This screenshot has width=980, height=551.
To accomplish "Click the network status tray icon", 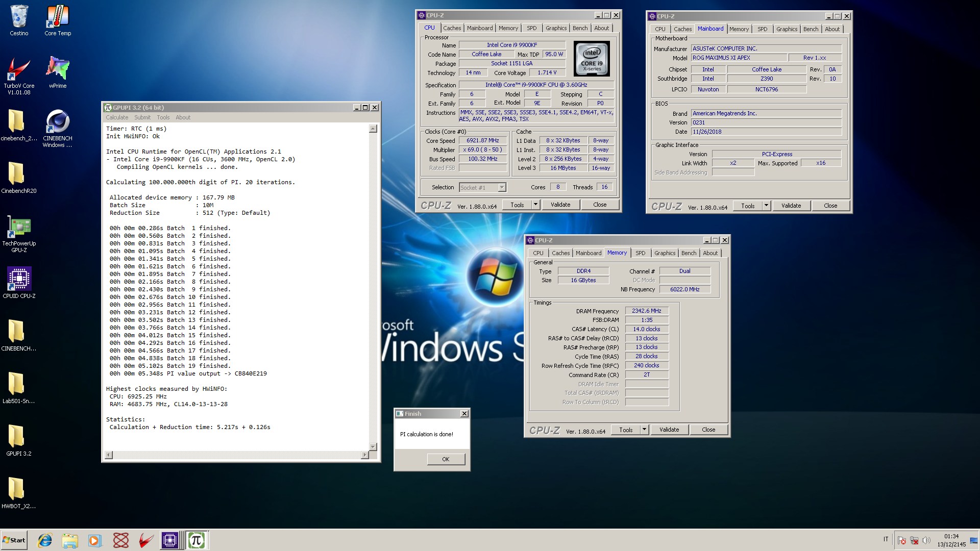I will coord(914,541).
